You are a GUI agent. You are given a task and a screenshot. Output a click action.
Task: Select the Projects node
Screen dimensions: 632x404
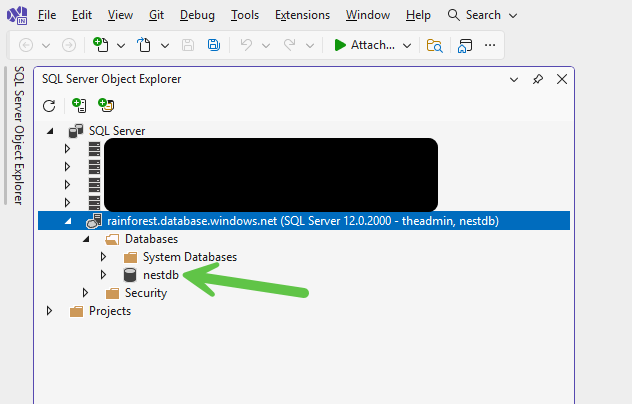point(110,311)
